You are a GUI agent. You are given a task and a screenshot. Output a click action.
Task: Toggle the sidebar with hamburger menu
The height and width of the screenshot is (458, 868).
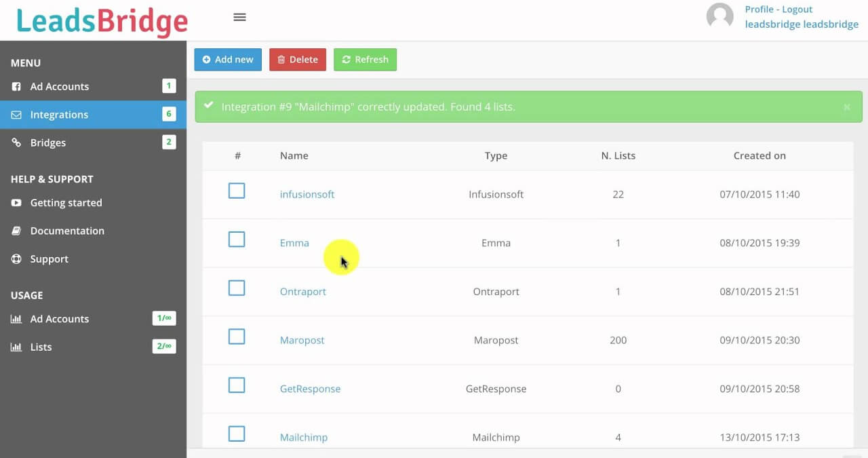coord(239,17)
